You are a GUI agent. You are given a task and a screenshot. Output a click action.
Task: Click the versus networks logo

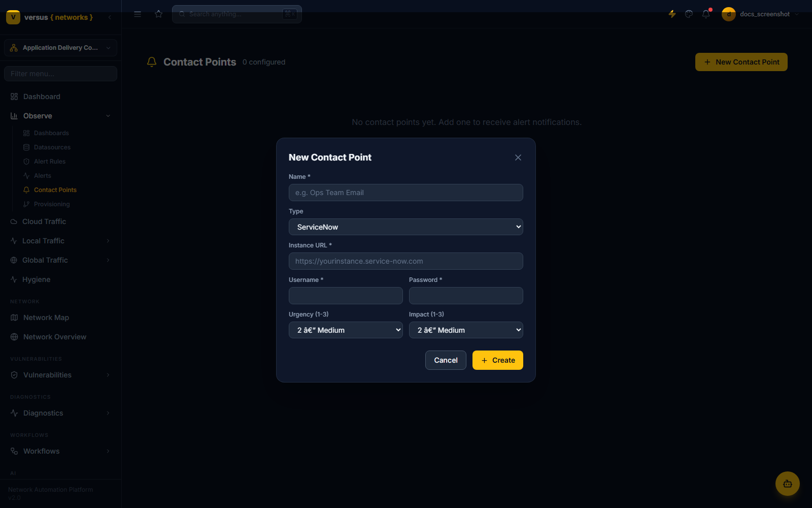coord(50,17)
